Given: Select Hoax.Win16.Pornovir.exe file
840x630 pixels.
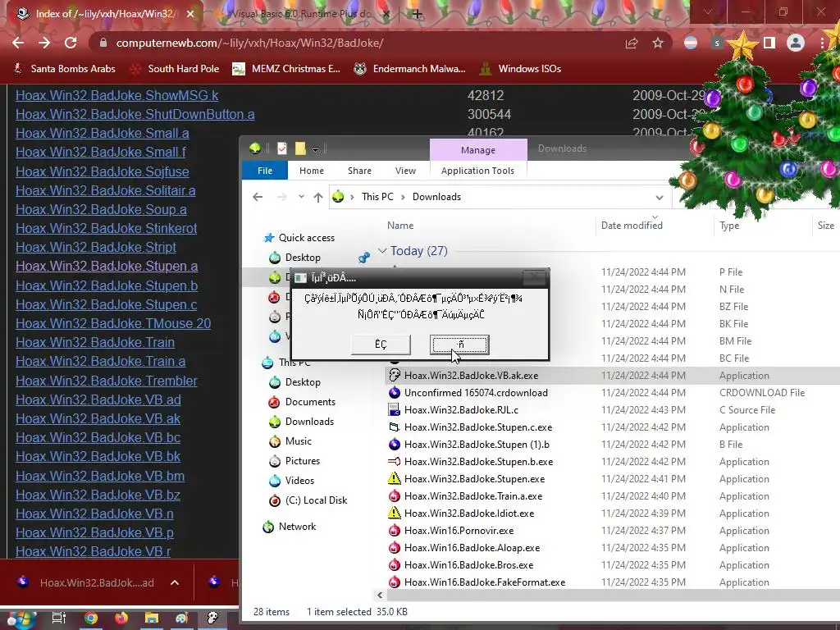Looking at the screenshot, I should 459,531.
